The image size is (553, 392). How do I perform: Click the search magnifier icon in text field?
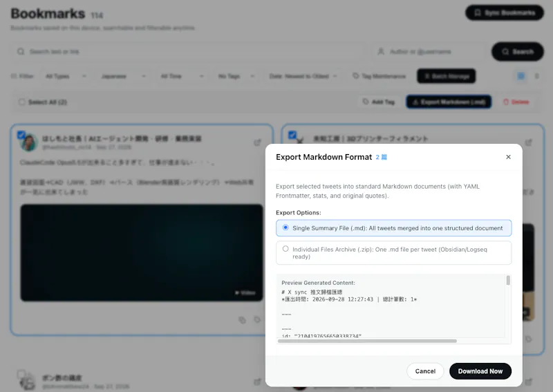click(x=21, y=52)
